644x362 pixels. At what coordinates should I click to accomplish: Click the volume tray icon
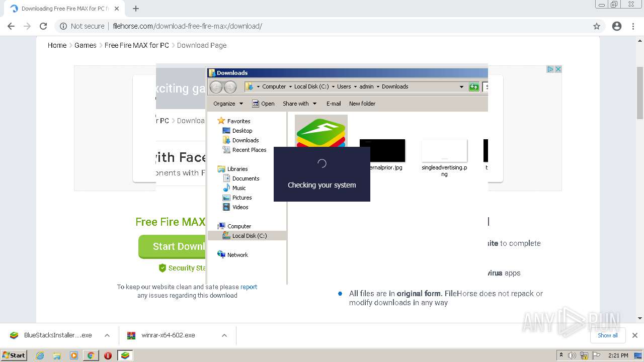(572, 355)
